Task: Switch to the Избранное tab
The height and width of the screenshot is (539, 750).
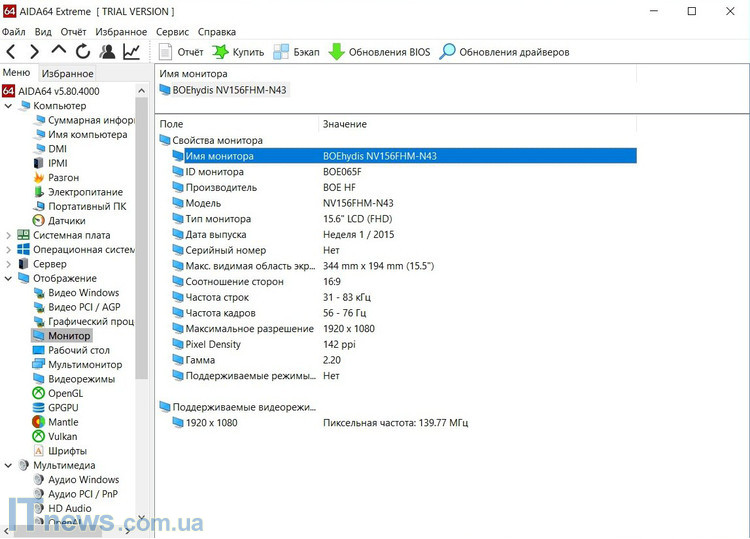Action: (68, 73)
